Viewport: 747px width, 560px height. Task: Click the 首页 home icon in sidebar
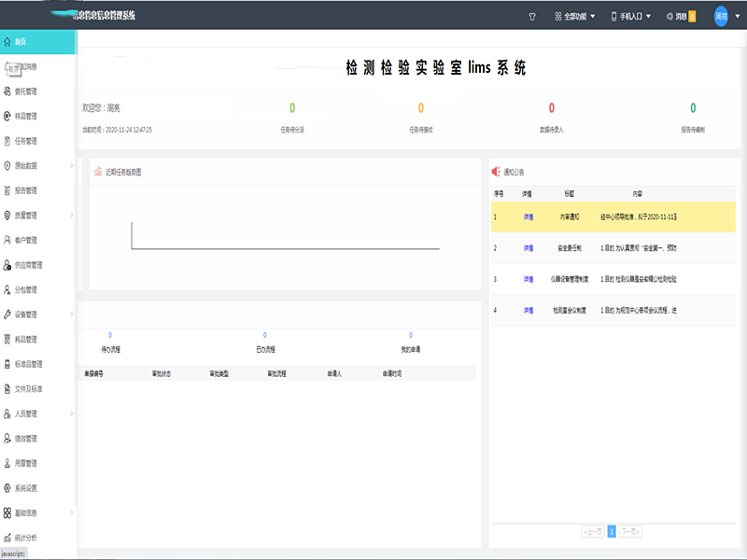click(x=7, y=42)
